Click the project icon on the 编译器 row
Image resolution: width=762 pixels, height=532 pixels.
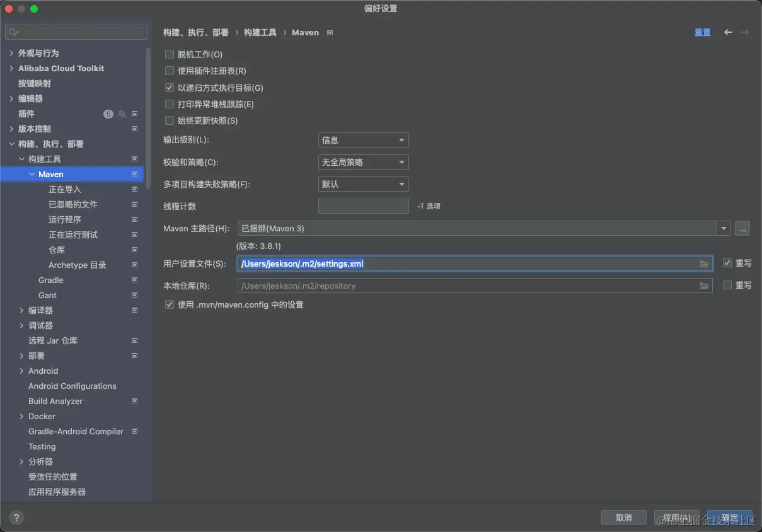[x=134, y=311]
